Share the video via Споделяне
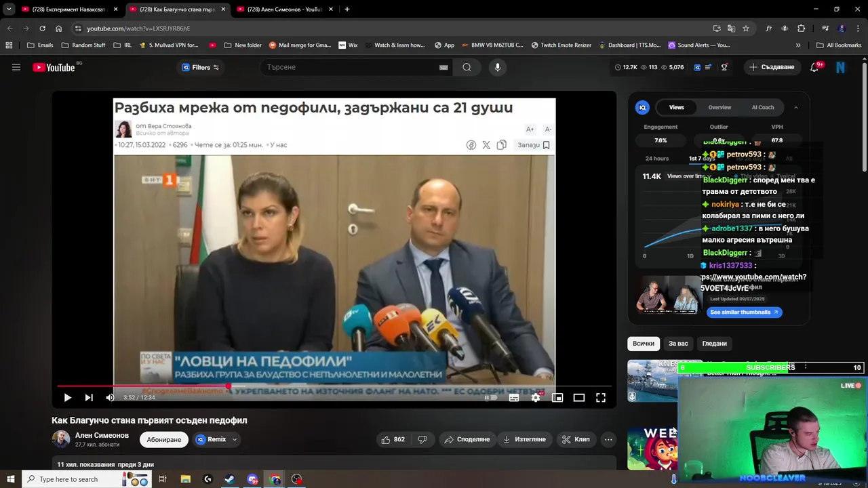The image size is (868, 488). tap(467, 439)
